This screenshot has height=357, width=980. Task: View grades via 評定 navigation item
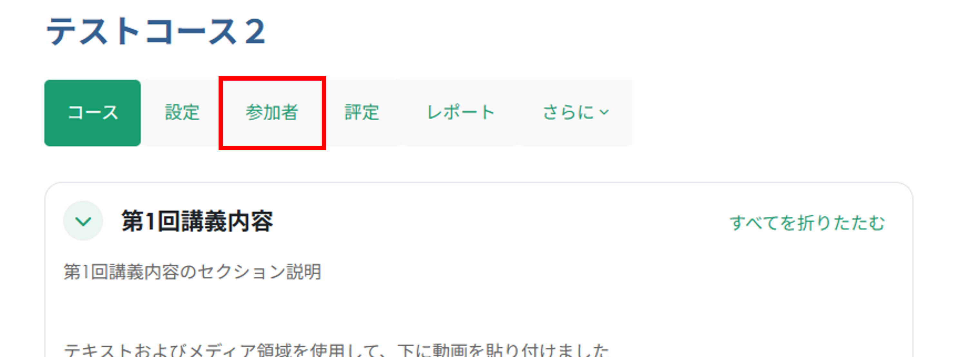361,113
